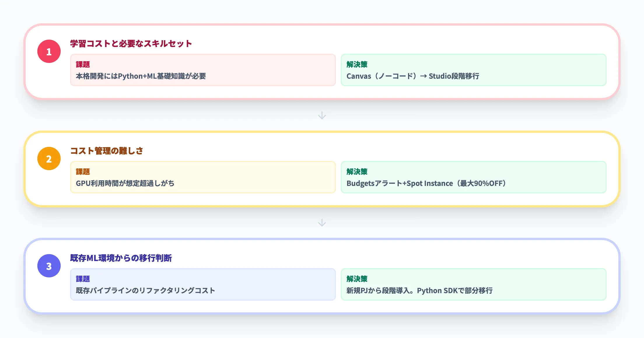Toggle the yellow box about GPU利用時間
644x338 pixels.
pyautogui.click(x=203, y=177)
